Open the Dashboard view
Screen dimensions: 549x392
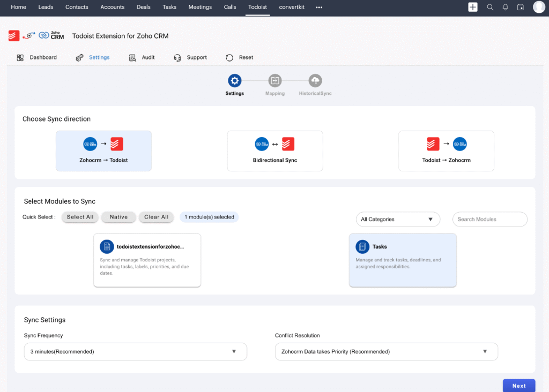pos(36,57)
